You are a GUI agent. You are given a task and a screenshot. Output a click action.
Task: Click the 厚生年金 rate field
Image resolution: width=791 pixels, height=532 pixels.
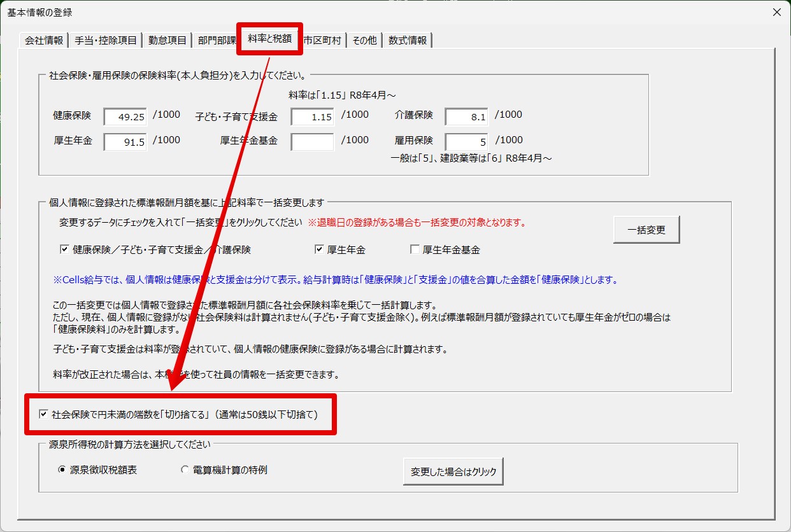coord(125,142)
